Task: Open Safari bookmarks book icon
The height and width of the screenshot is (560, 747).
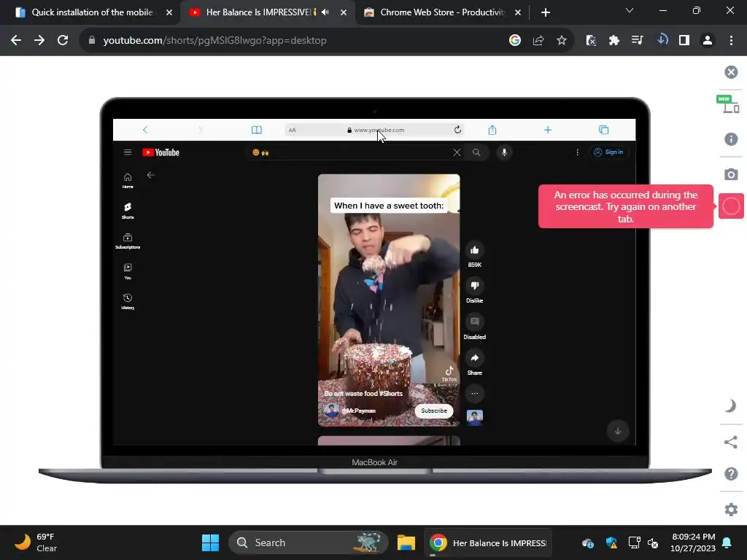Action: point(256,130)
